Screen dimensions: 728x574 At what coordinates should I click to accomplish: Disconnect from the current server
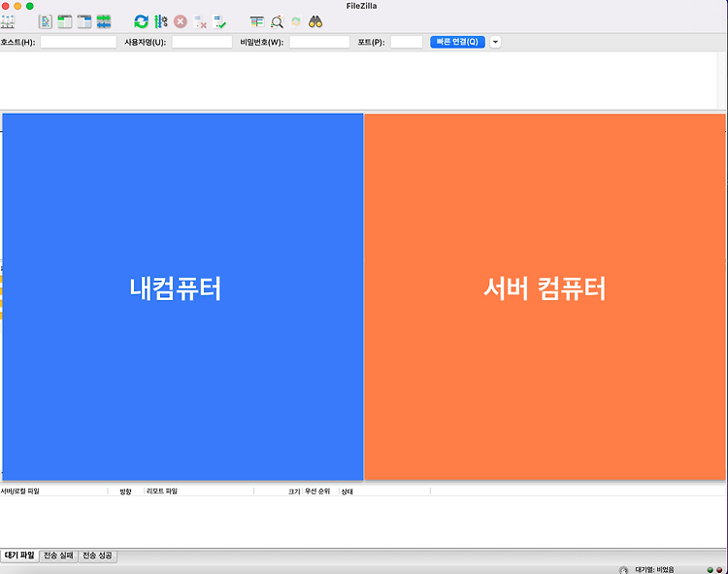[200, 21]
